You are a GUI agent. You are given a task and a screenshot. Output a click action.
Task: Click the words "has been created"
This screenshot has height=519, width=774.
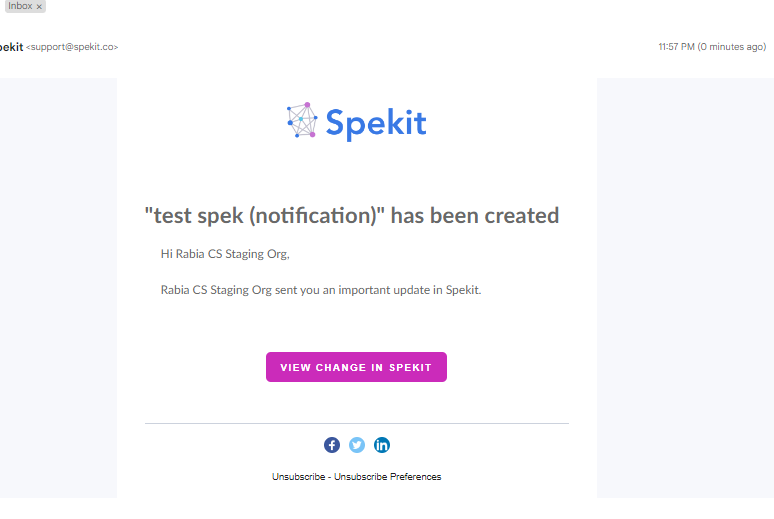475,216
